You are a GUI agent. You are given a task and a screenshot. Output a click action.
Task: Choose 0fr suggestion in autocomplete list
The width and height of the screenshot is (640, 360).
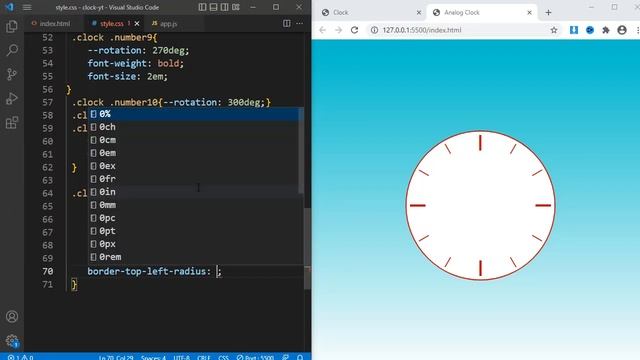pyautogui.click(x=194, y=179)
